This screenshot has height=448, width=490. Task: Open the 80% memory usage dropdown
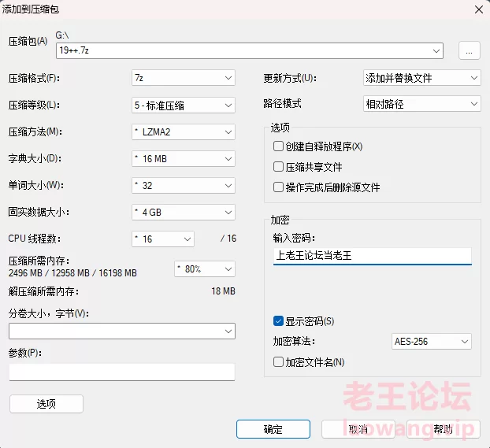click(x=205, y=269)
